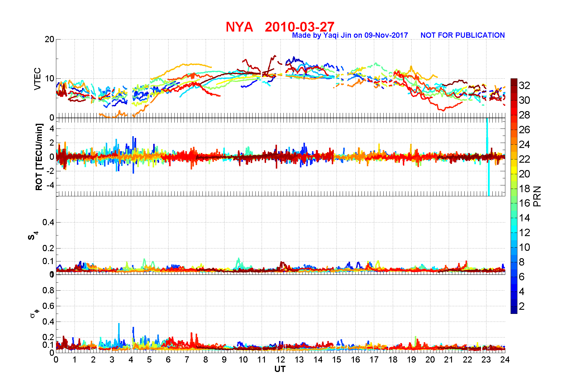The height and width of the screenshot is (392, 561).
Task: Click sigma-phi axis tick label 0.8
Action: pos(48,291)
